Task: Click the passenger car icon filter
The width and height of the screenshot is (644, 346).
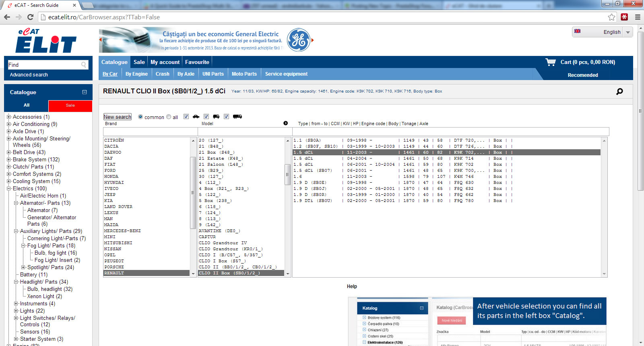Action: [x=196, y=117]
